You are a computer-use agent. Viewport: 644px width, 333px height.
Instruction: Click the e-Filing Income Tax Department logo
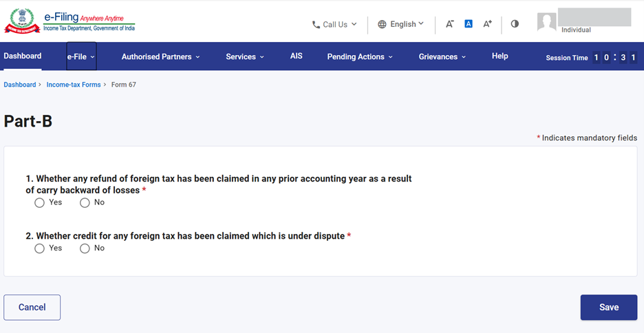pyautogui.click(x=69, y=21)
